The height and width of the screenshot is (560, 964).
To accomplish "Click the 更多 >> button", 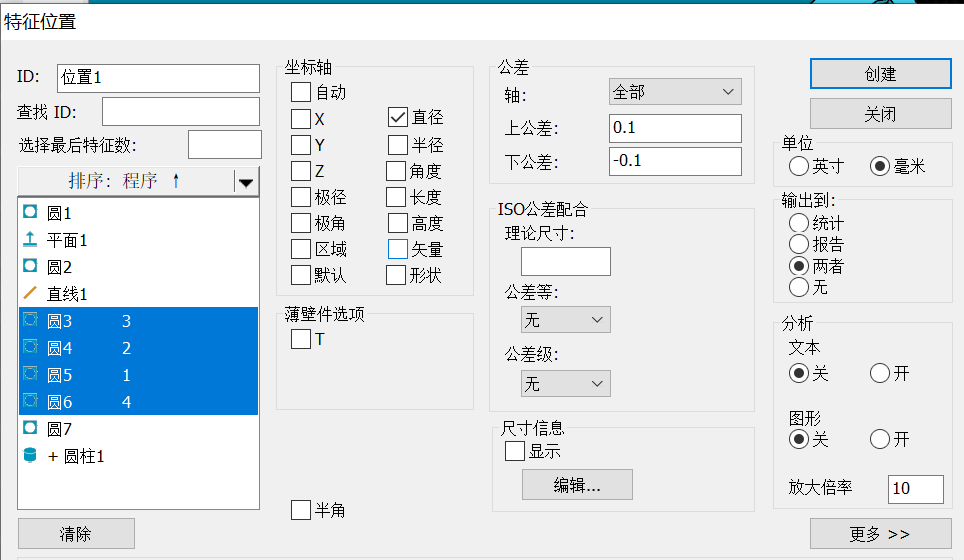I will (880, 534).
